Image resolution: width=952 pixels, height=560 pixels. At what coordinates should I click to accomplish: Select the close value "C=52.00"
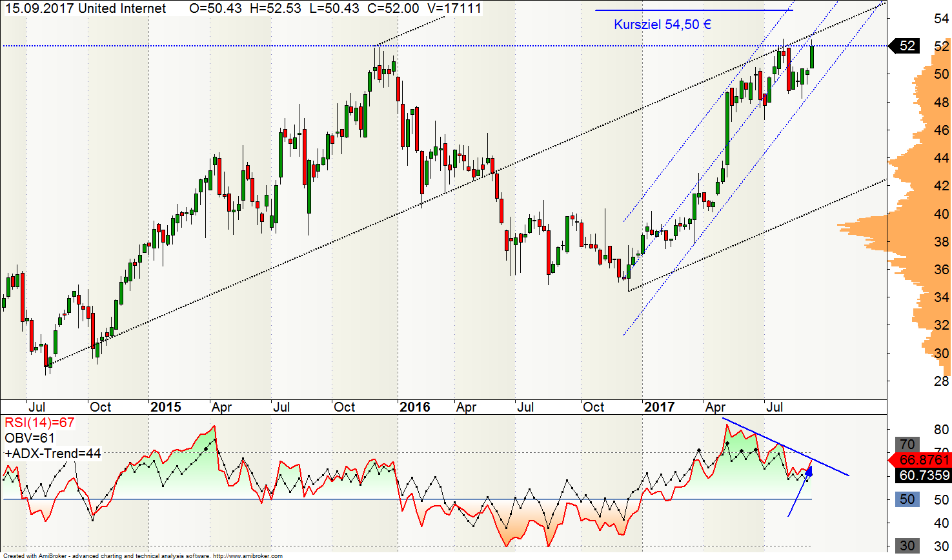pyautogui.click(x=392, y=9)
